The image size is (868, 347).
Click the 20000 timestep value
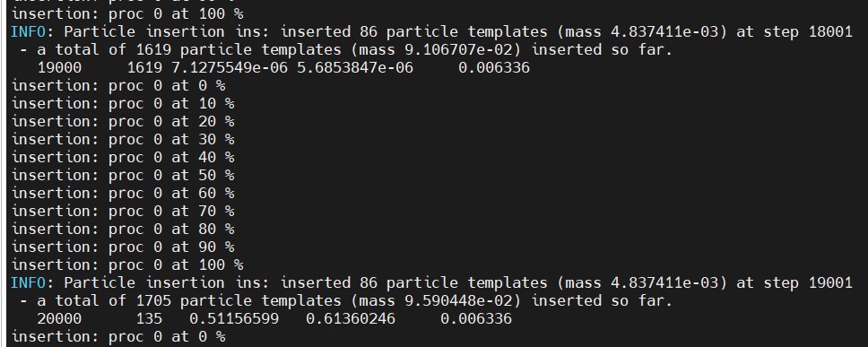(x=59, y=319)
